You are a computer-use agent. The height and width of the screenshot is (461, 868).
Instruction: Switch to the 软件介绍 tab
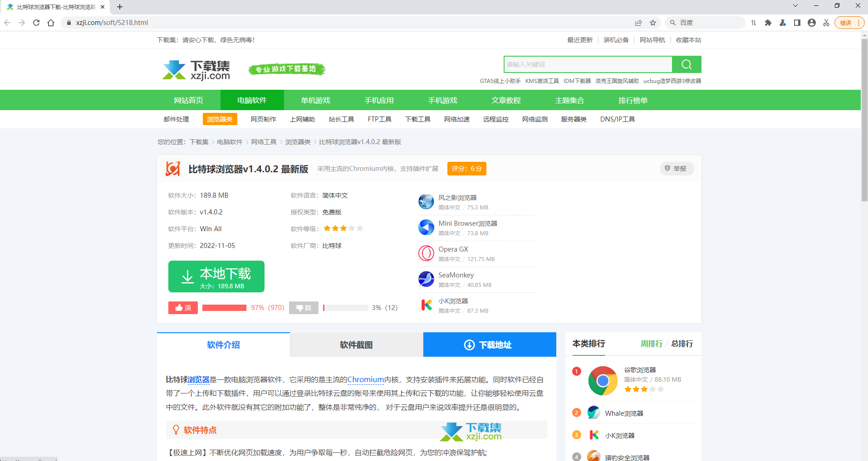click(223, 345)
